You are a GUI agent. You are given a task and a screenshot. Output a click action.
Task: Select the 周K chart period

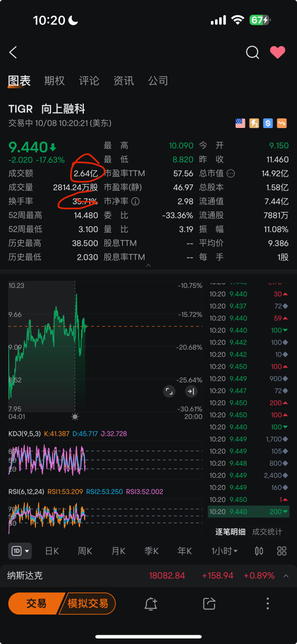(x=85, y=551)
